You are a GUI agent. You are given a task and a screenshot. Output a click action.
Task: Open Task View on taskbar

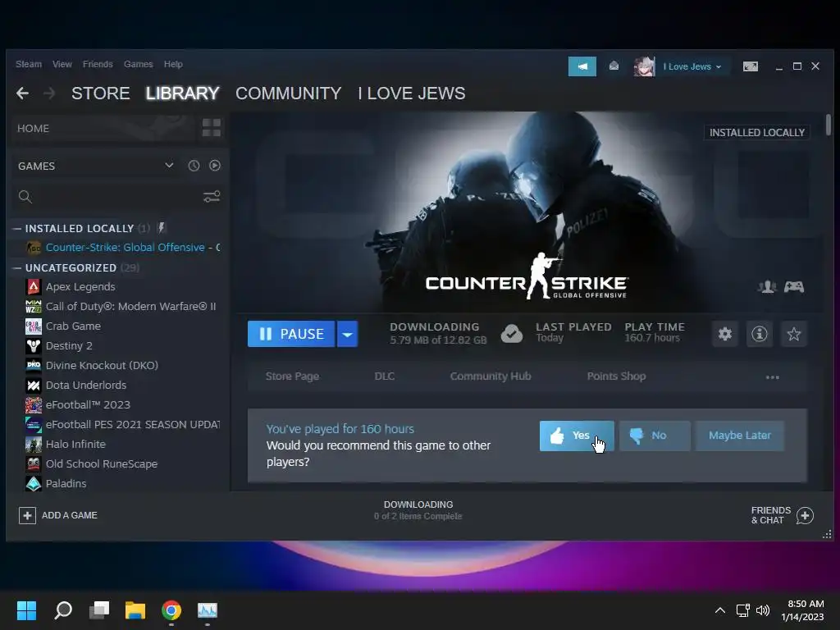coord(99,610)
